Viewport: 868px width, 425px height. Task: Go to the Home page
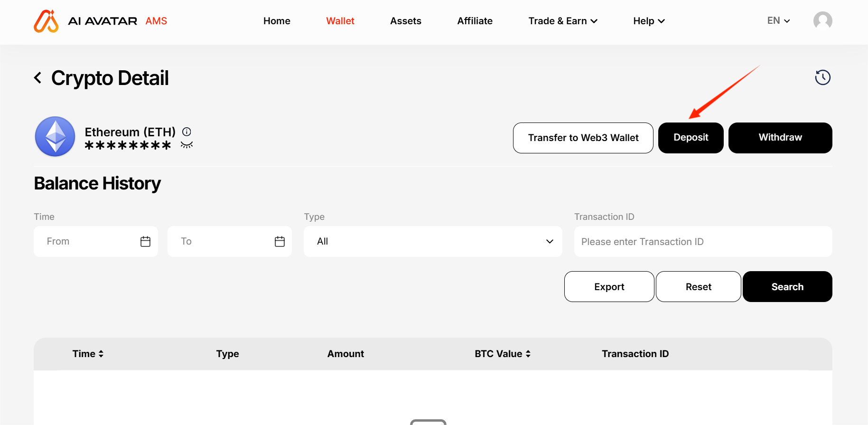point(277,21)
